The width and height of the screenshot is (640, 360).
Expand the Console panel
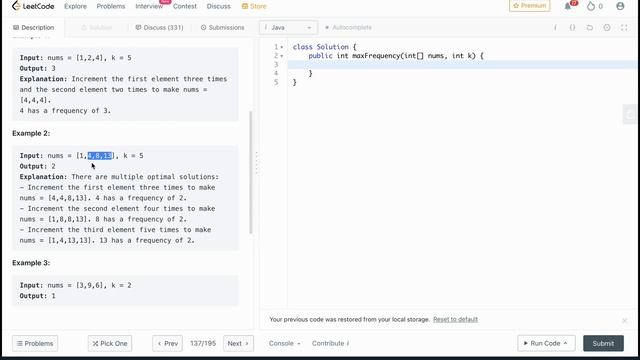point(284,343)
